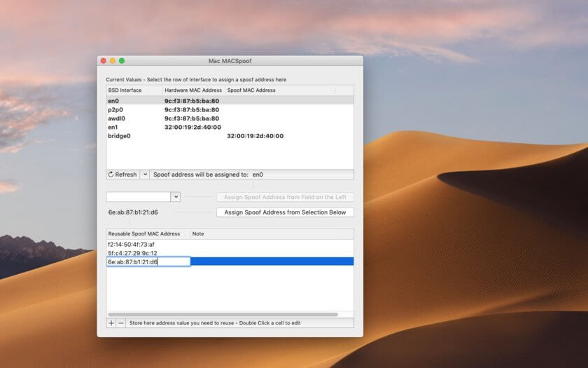
Task: Select the p2p0 interface row
Action: click(115, 110)
